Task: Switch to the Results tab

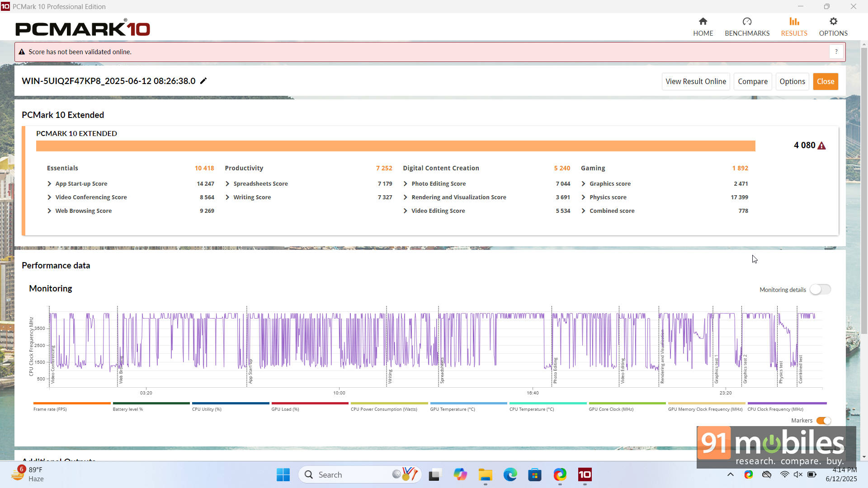Action: coord(794,27)
